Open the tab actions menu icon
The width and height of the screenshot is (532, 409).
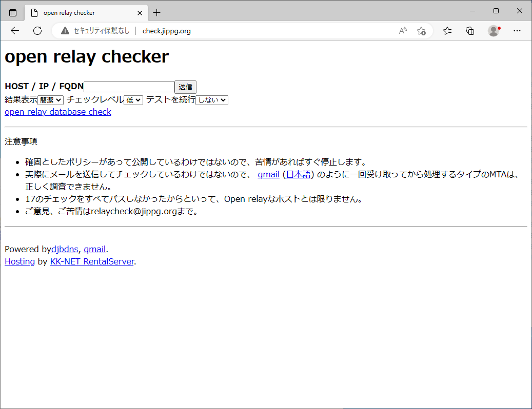(13, 13)
